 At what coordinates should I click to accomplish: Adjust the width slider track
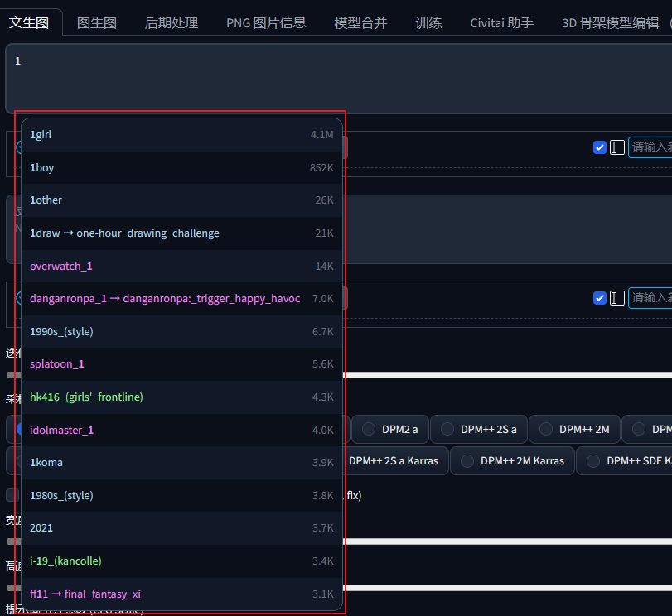(x=507, y=541)
